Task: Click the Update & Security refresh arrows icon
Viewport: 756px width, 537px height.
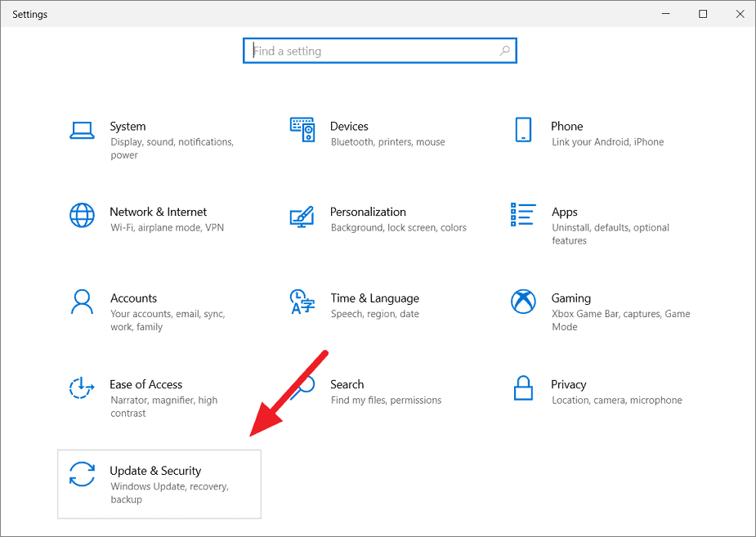Action: pyautogui.click(x=82, y=474)
